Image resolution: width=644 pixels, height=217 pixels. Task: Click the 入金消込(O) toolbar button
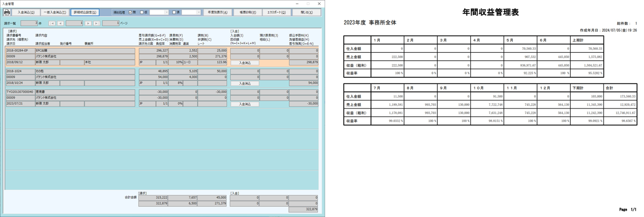[x=26, y=12]
